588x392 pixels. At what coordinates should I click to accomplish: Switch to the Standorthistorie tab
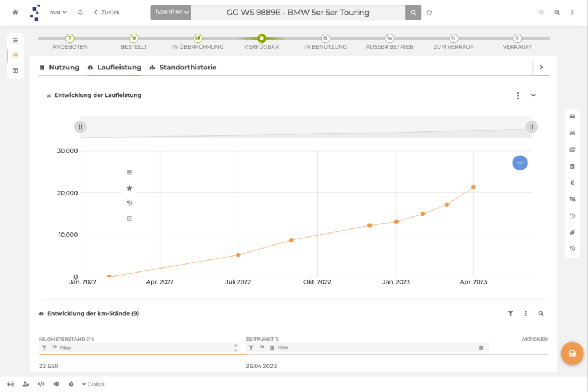(183, 68)
